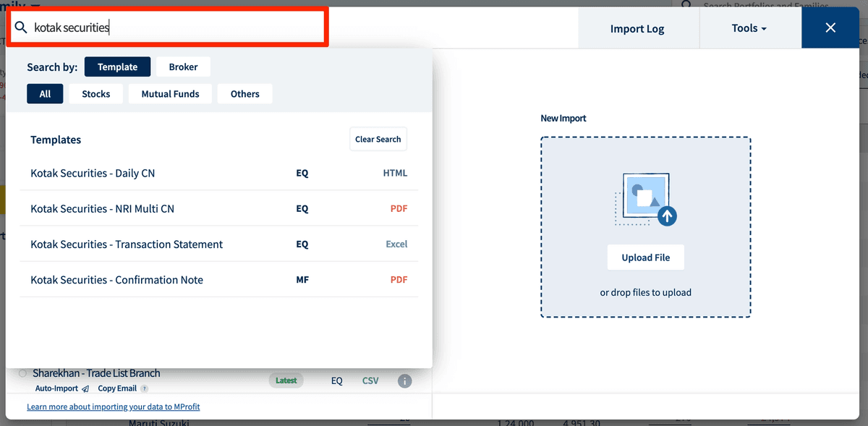The height and width of the screenshot is (426, 868).
Task: Select Sharekhan - Trade List Branch radio button
Action: click(22, 373)
